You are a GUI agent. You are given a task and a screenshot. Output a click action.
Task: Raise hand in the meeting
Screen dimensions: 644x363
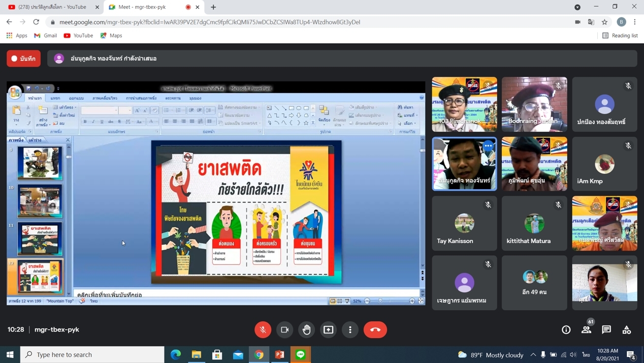click(x=307, y=329)
